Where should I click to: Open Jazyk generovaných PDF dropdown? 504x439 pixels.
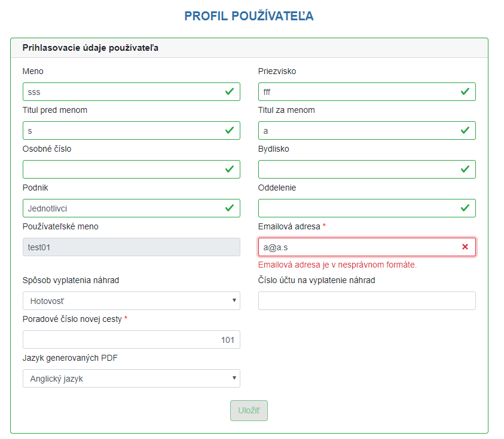pyautogui.click(x=132, y=378)
